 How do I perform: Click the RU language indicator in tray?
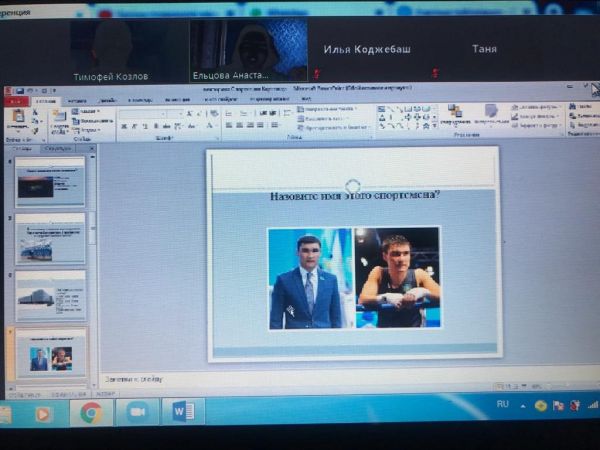tap(503, 404)
